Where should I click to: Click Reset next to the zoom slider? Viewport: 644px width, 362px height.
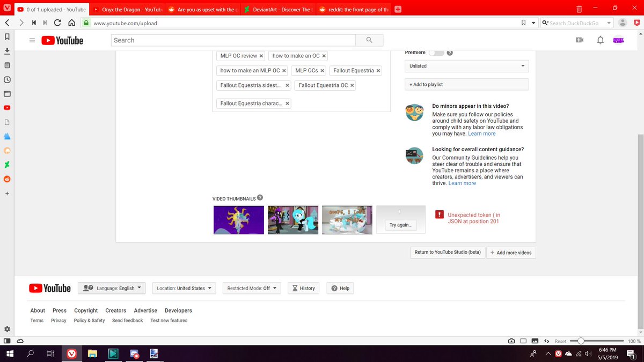coord(561,341)
